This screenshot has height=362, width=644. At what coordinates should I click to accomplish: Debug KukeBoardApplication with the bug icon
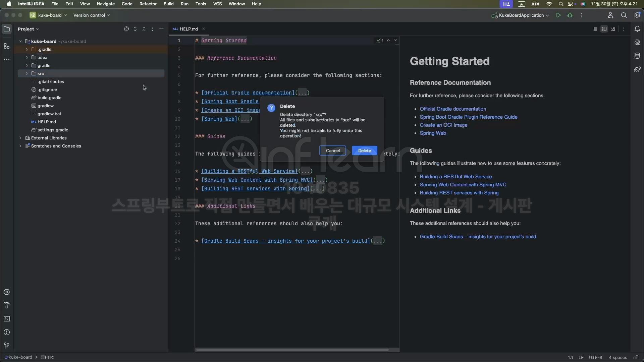tap(570, 15)
